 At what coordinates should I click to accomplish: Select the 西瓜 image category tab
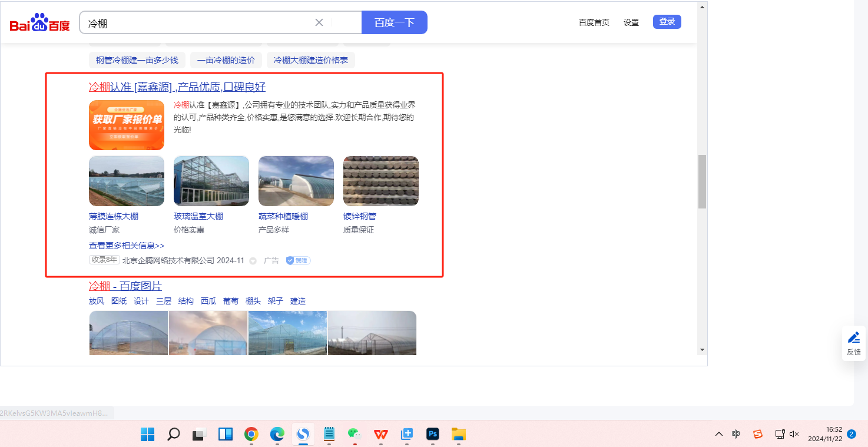[208, 301]
